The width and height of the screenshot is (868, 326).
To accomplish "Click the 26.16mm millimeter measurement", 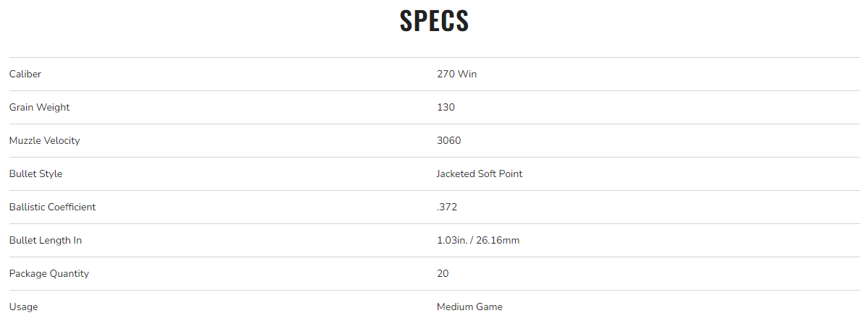I will coord(499,240).
